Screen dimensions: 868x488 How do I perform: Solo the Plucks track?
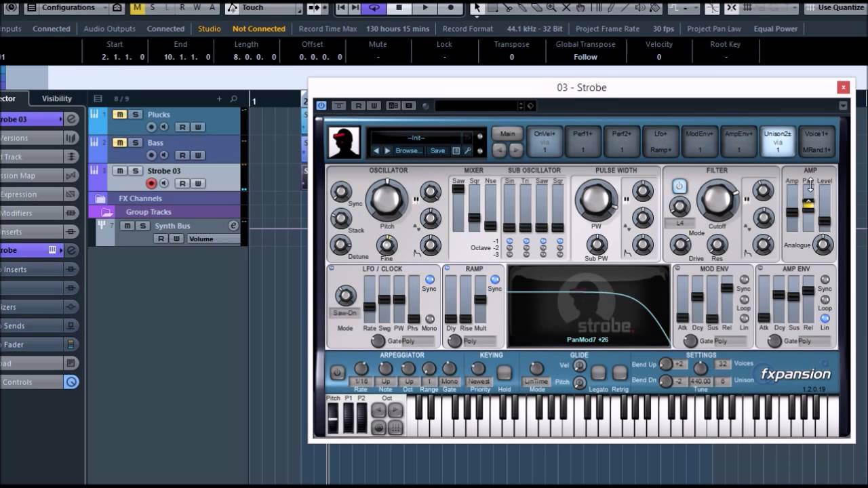point(135,115)
